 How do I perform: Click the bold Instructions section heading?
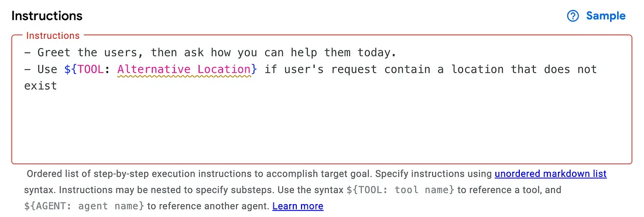tap(47, 16)
